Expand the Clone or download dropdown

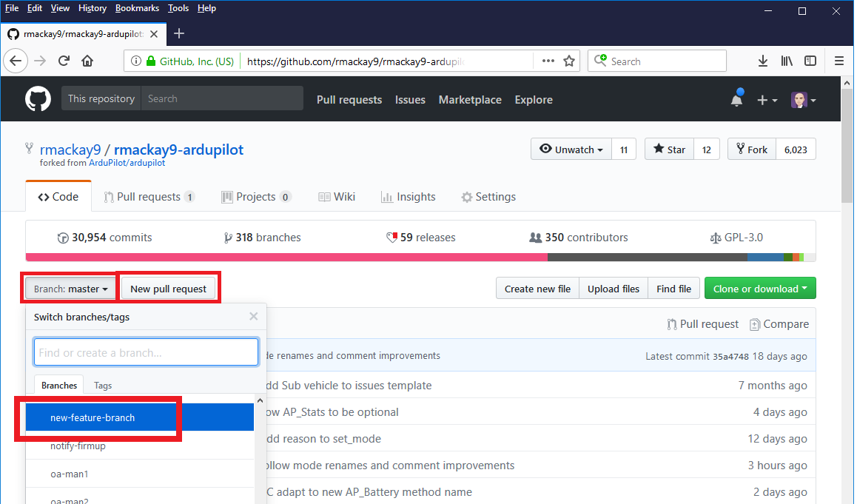pyautogui.click(x=760, y=289)
